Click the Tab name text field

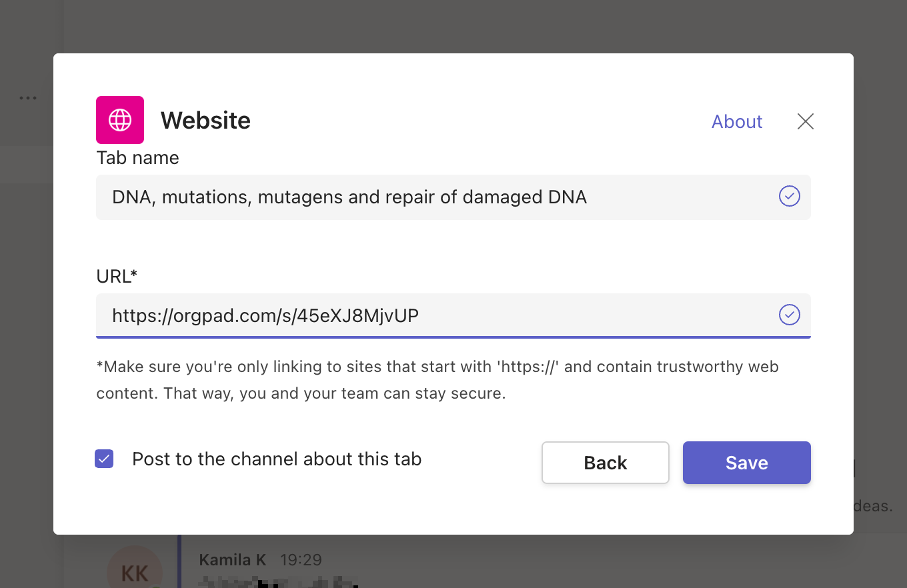pos(433,197)
